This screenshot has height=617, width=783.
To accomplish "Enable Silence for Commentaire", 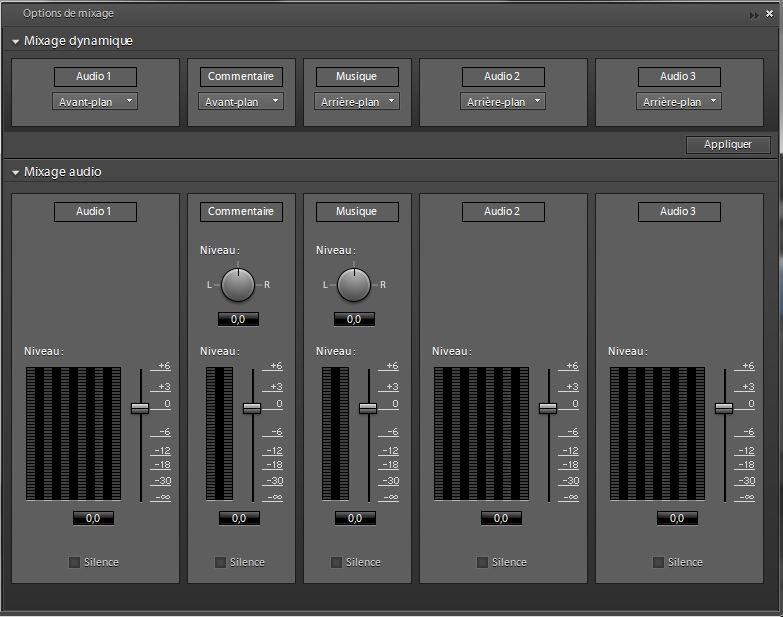I will tap(220, 563).
